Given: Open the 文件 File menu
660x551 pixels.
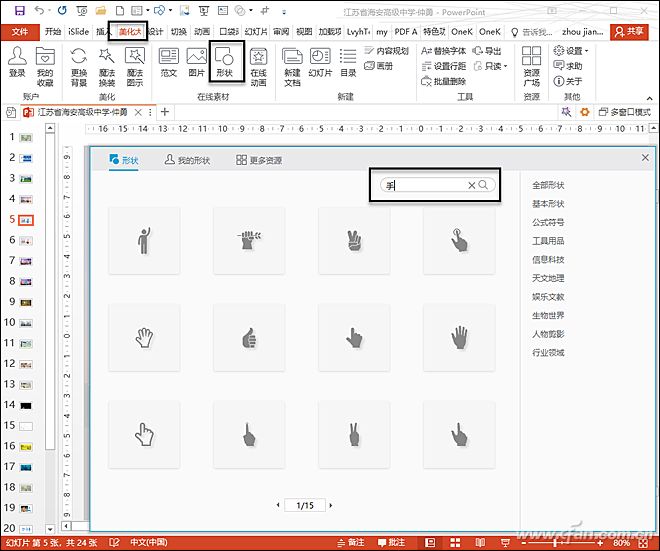Looking at the screenshot, I should [17, 32].
